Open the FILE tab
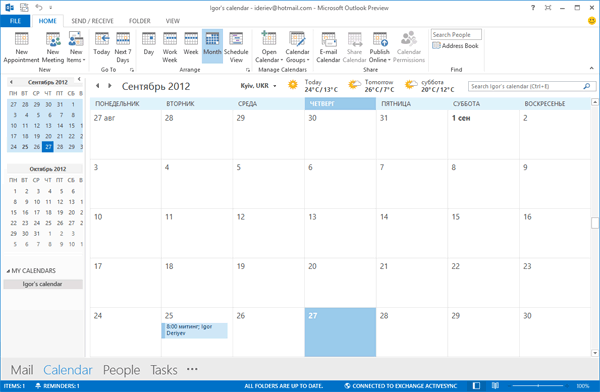The height and width of the screenshot is (392, 600). coord(15,21)
